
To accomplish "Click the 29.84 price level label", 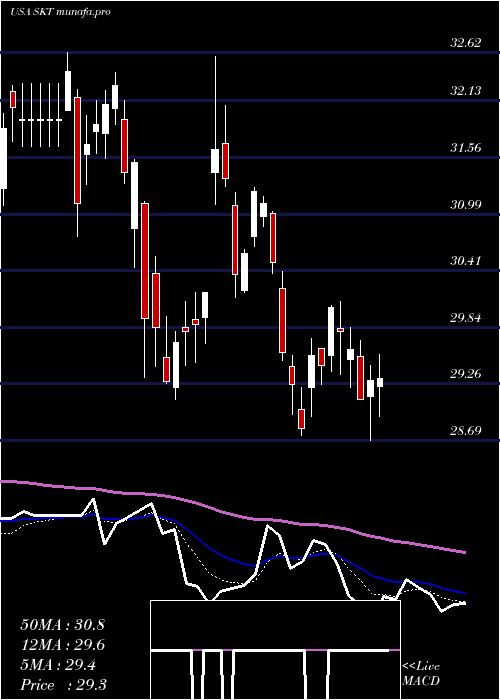I will pyautogui.click(x=466, y=317).
